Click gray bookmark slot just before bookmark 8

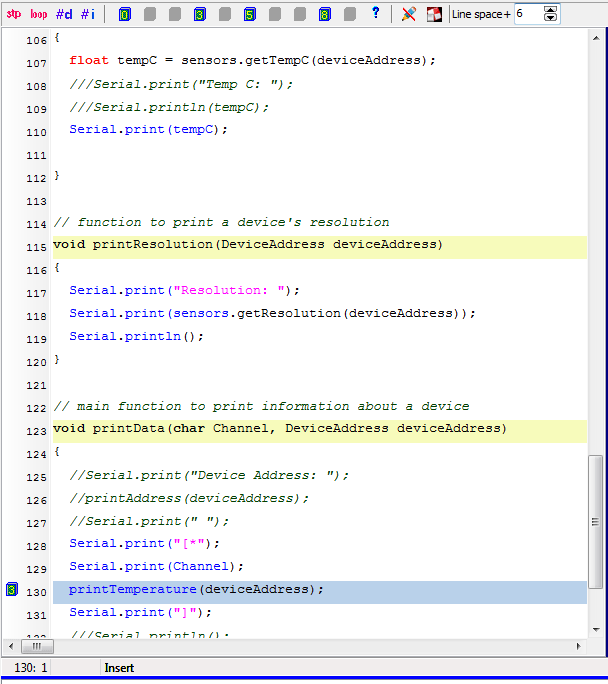click(x=300, y=14)
